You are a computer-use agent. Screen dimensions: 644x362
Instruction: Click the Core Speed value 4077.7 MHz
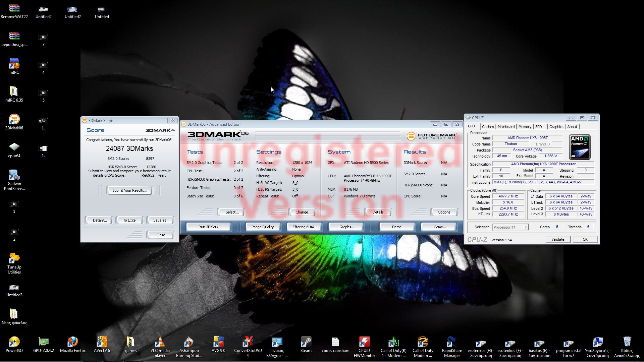tap(508, 196)
